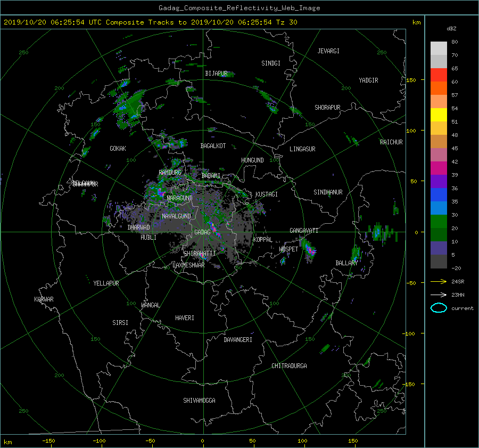This screenshot has width=479, height=448.
Task: Click the HOSPET city label
Action: (x=288, y=249)
